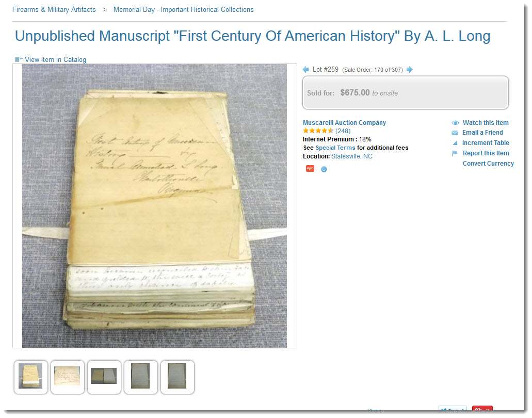Open Memorial Day Important Historical Collections breadcrumb
532x418 pixels.
(184, 9)
